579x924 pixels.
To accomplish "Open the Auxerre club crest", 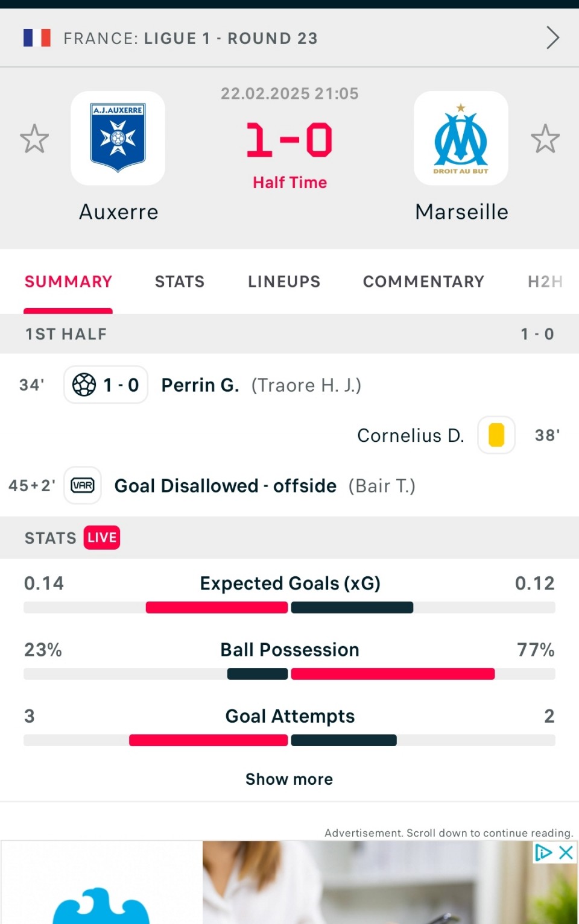I will (118, 138).
